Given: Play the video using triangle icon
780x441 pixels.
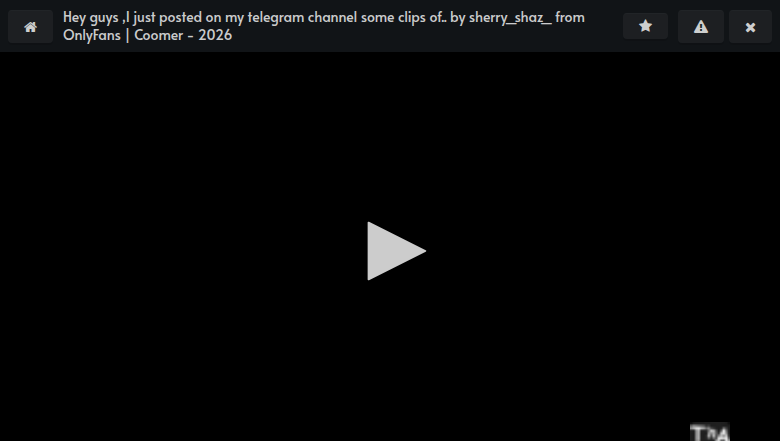Looking at the screenshot, I should pyautogui.click(x=396, y=251).
